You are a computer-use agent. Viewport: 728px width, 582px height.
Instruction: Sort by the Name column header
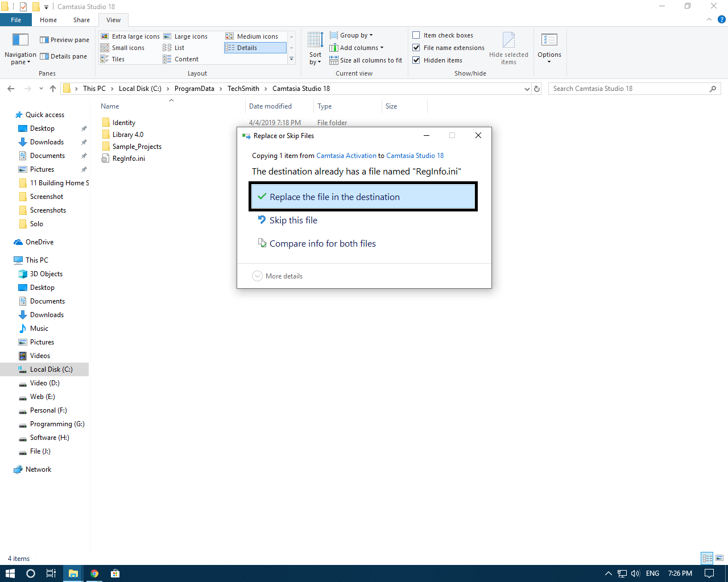(x=110, y=106)
